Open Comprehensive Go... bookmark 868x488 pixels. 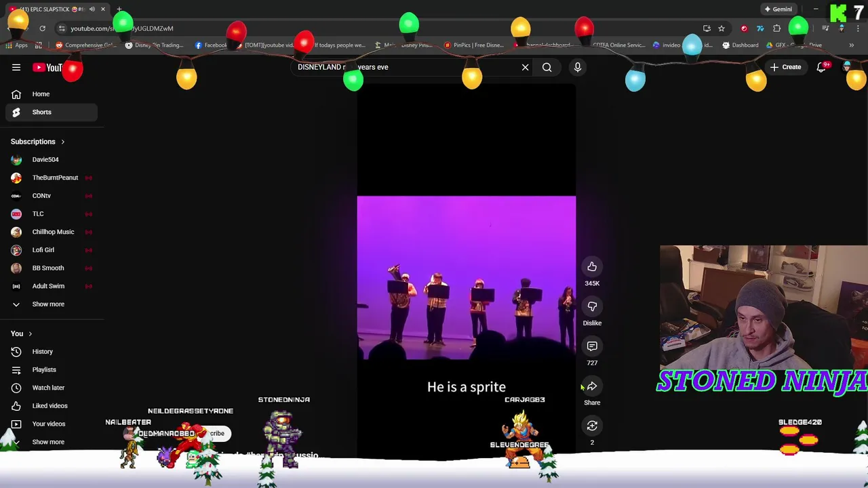click(85, 45)
